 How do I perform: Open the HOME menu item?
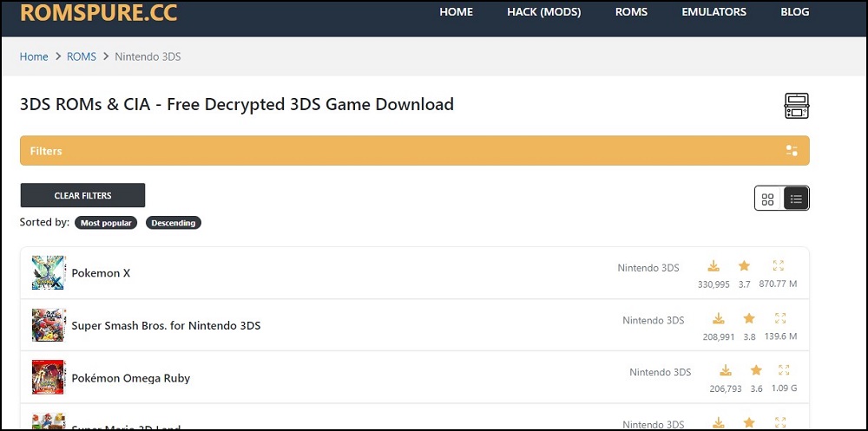click(x=457, y=11)
